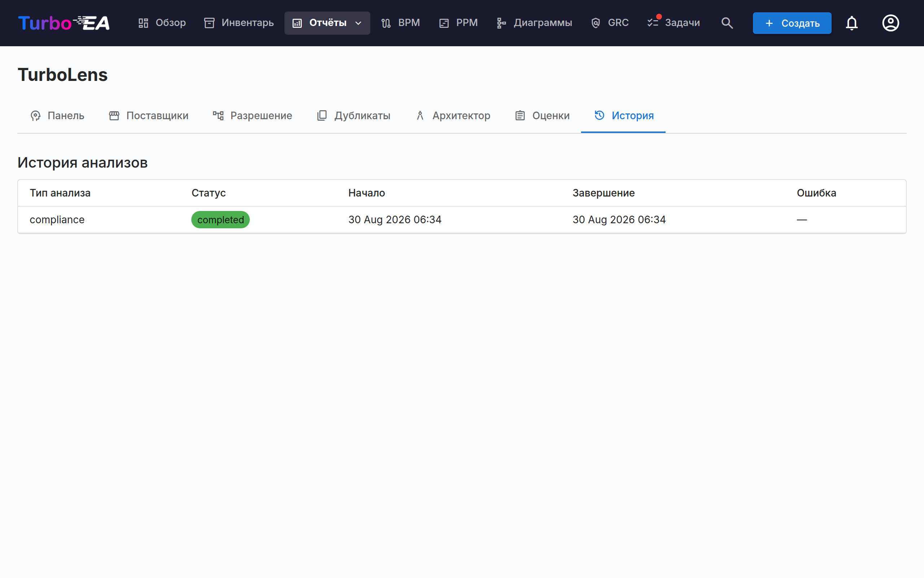Click the Turbo EA logo
The height and width of the screenshot is (578, 924).
pyautogui.click(x=64, y=23)
